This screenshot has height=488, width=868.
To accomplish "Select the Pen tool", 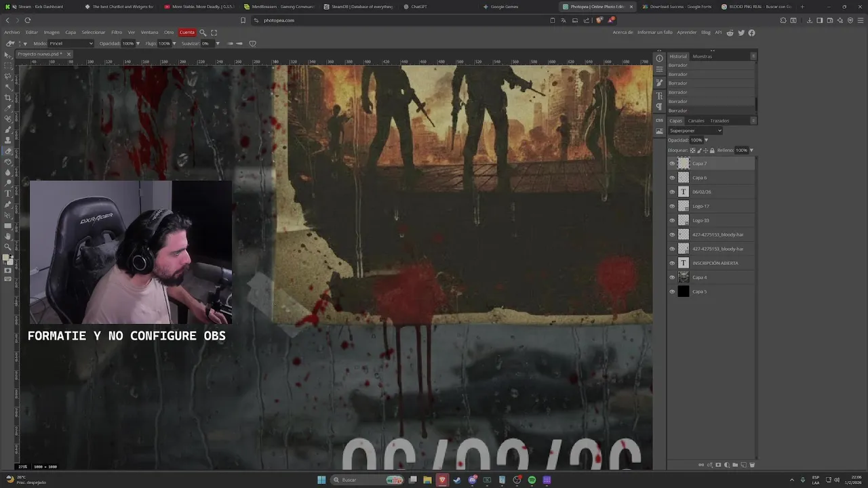I will [8, 204].
